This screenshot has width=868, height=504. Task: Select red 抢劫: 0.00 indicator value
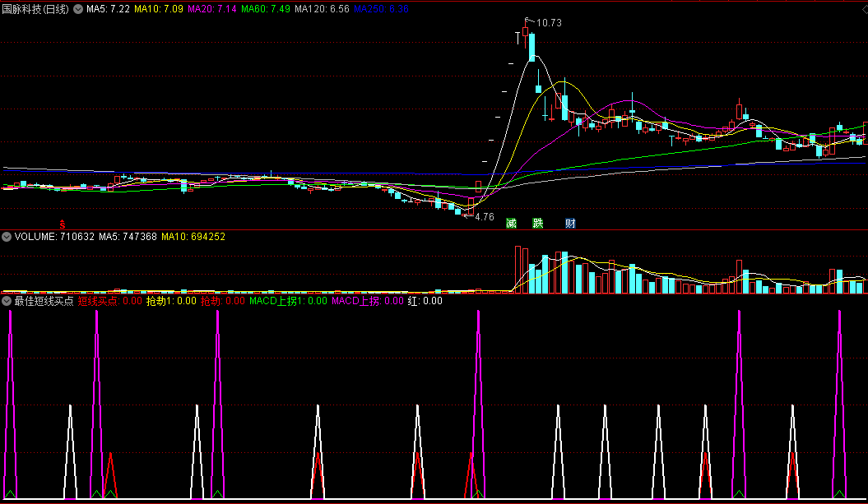222,301
